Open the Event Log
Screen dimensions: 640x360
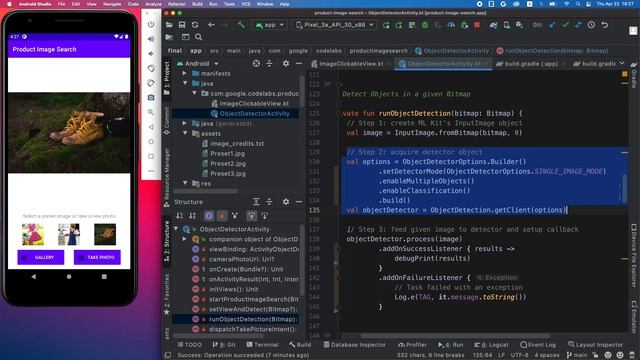point(538,345)
